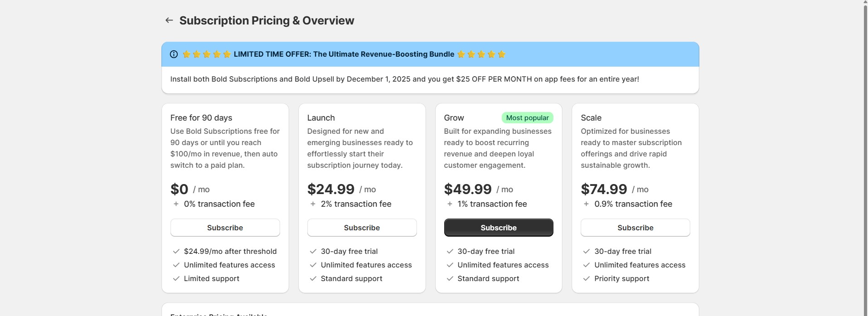Subscribe to the Free for 90 days plan
868x316 pixels.
(x=225, y=228)
